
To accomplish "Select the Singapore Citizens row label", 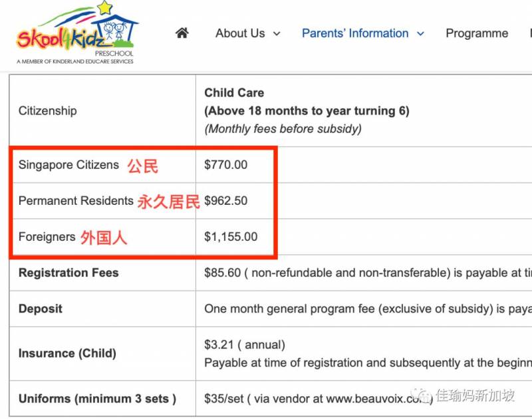I will (x=68, y=165).
